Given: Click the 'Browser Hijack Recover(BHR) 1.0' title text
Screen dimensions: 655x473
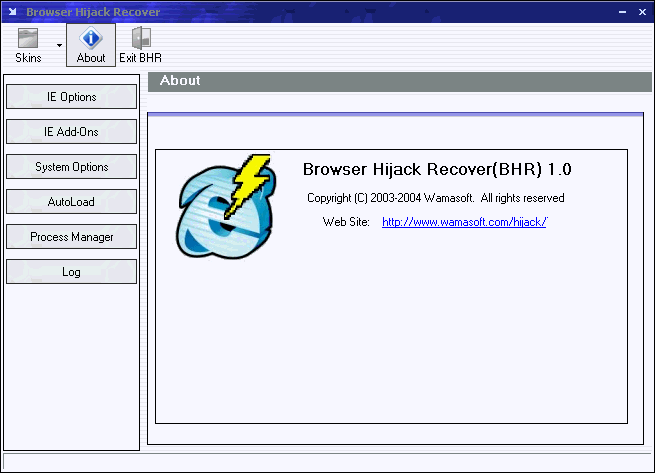Looking at the screenshot, I should pos(437,169).
